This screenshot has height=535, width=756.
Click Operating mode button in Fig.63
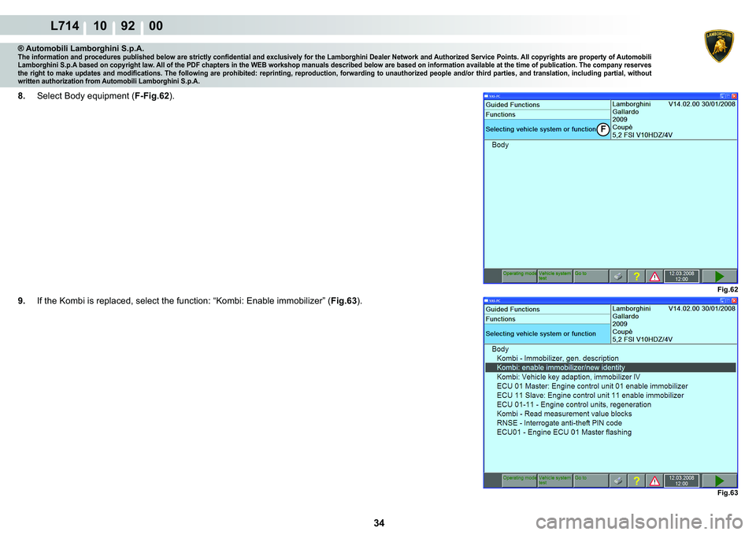pos(520,480)
